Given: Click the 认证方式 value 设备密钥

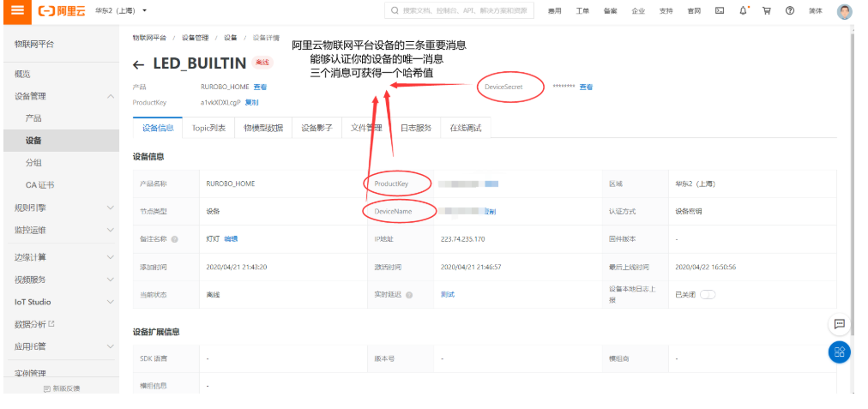Looking at the screenshot, I should 689,212.
